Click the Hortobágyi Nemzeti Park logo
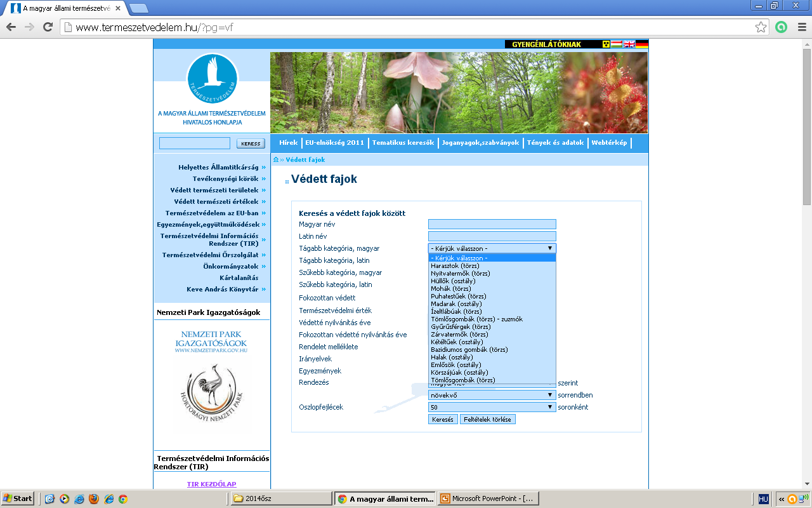 click(x=212, y=392)
